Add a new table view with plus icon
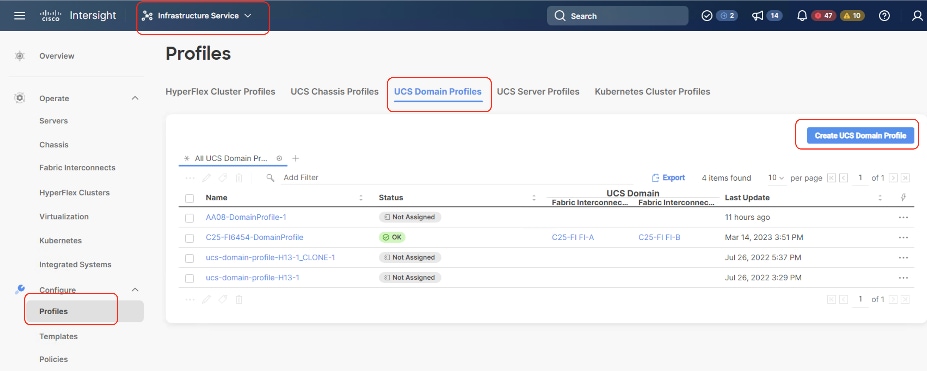This screenshot has height=371, width=927. pyautogui.click(x=296, y=158)
